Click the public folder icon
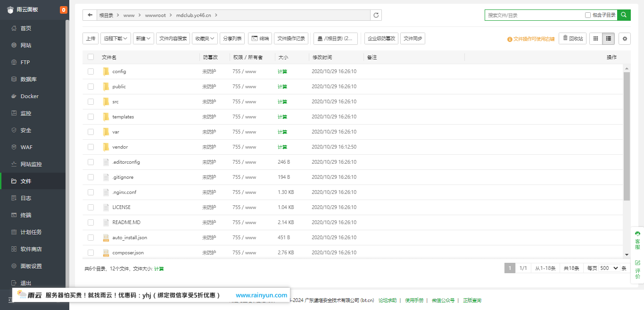644x310 pixels. (x=106, y=87)
